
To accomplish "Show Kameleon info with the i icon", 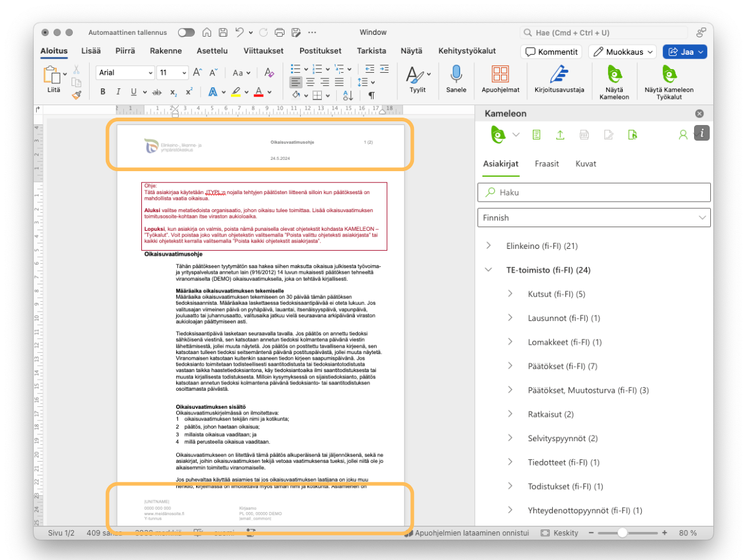I will pos(702,133).
